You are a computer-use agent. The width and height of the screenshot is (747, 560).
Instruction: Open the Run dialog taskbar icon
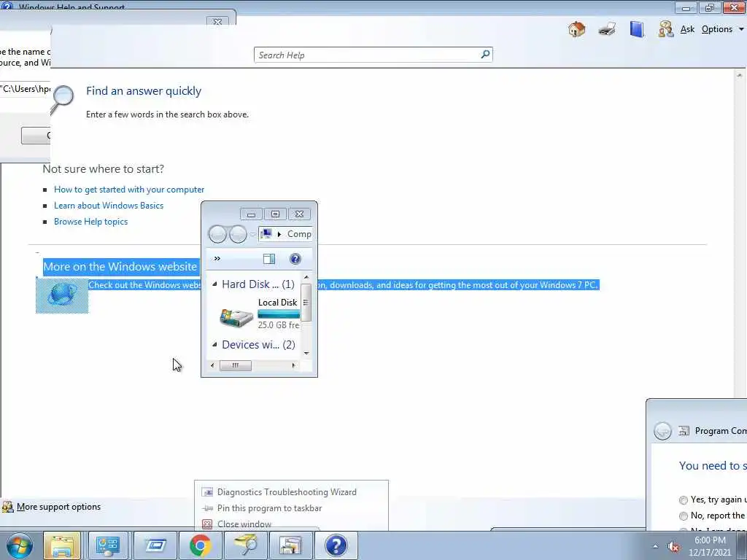(x=155, y=545)
